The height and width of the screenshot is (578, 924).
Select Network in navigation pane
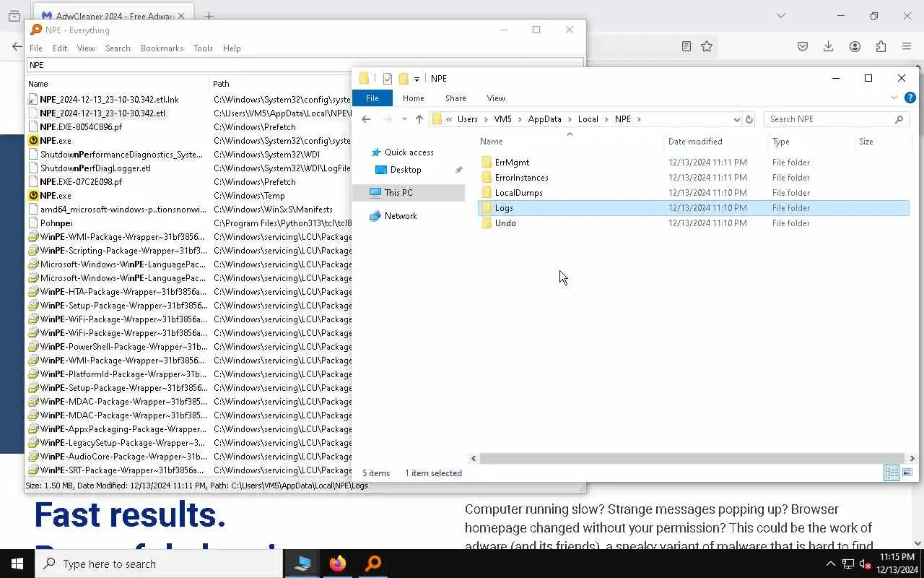(x=400, y=216)
